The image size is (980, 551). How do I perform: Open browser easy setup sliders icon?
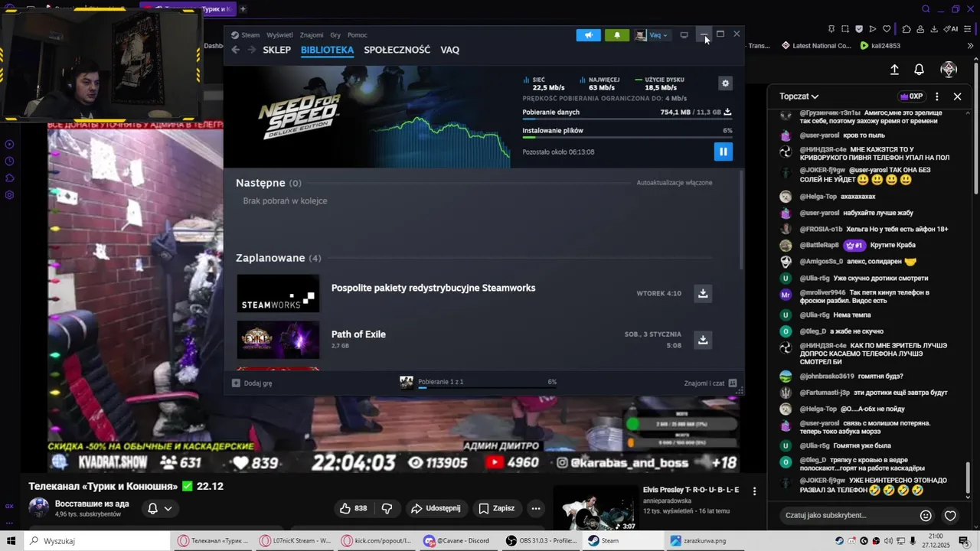[969, 29]
